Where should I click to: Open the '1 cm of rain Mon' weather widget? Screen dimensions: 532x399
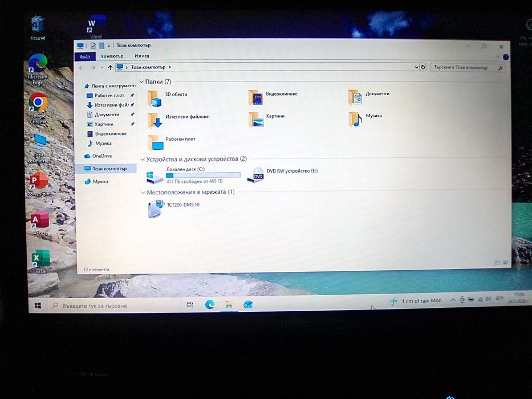416,301
